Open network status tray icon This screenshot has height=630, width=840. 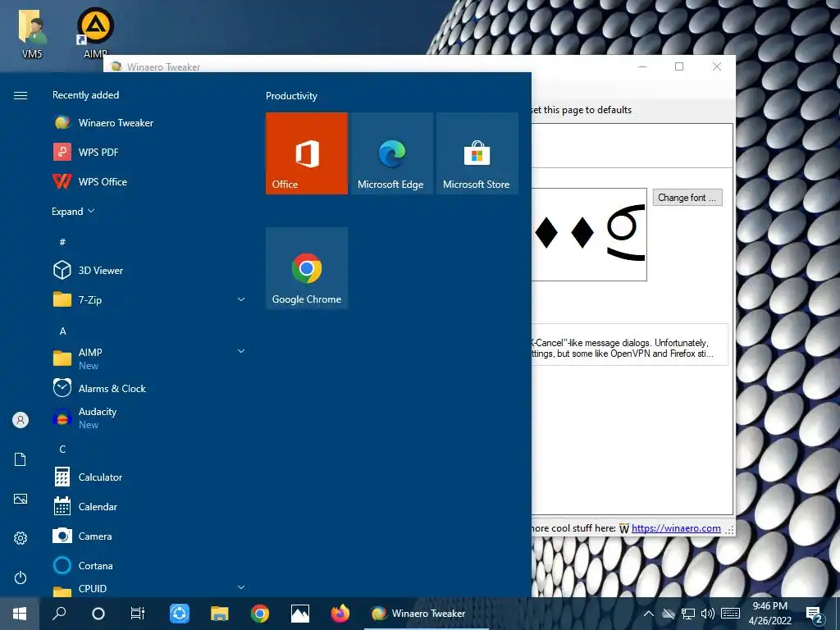(x=688, y=614)
